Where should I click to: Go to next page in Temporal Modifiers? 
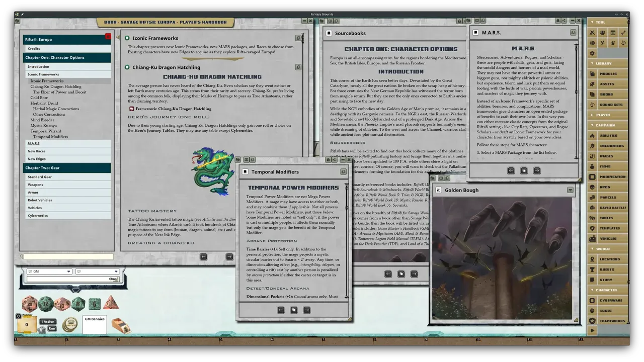point(306,310)
